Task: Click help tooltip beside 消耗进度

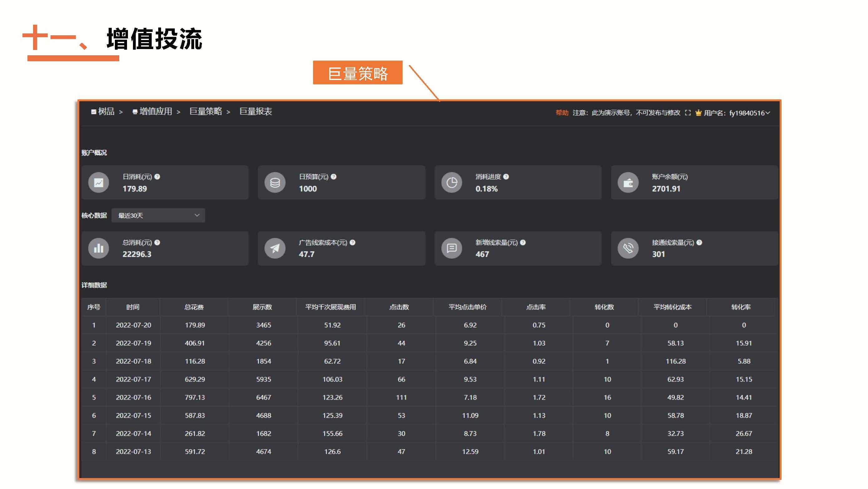Action: pyautogui.click(x=506, y=177)
